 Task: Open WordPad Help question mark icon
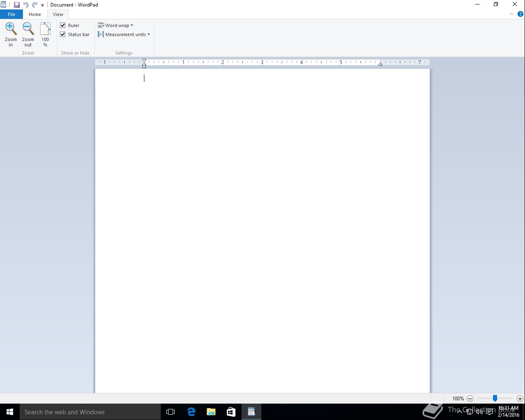520,14
